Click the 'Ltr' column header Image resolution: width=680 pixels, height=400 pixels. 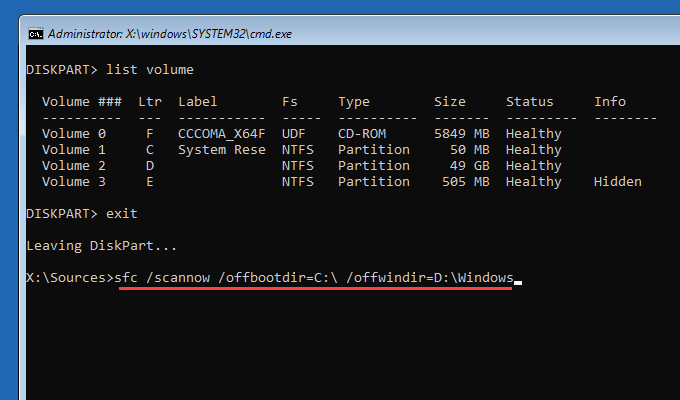pos(150,101)
